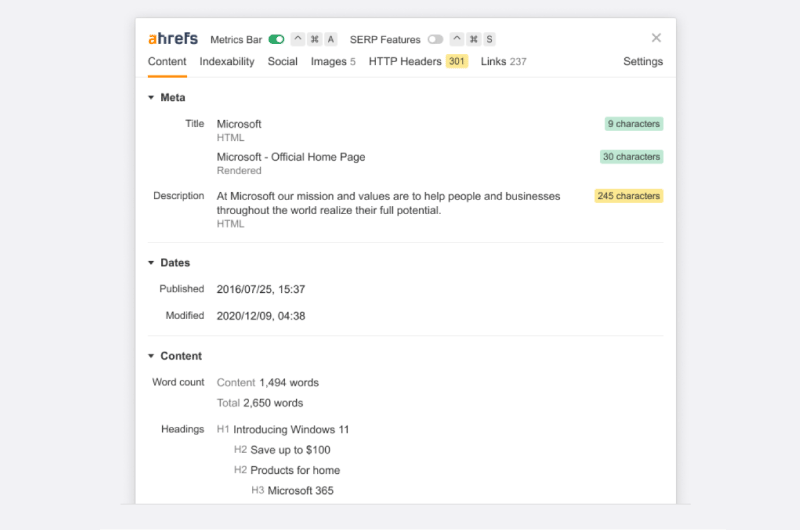
Task: Click the Rendered label under title
Action: (239, 170)
